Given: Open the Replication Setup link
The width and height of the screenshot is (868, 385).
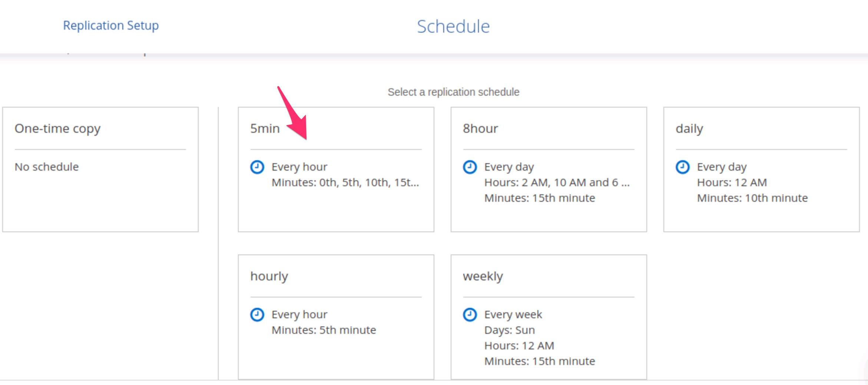Looking at the screenshot, I should [x=111, y=26].
